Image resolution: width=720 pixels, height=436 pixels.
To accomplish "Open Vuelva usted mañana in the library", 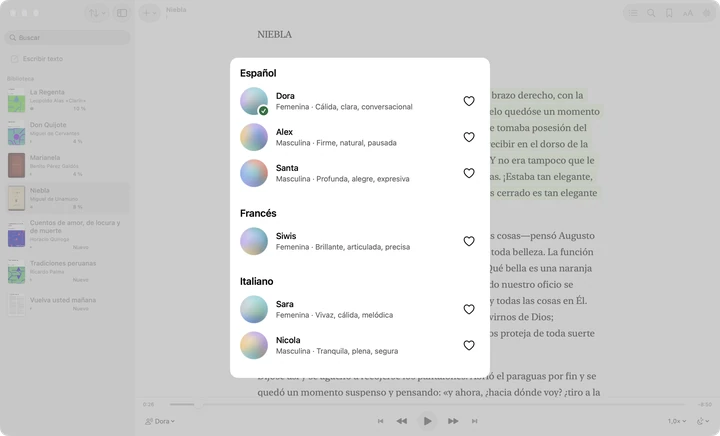I will coord(68,303).
